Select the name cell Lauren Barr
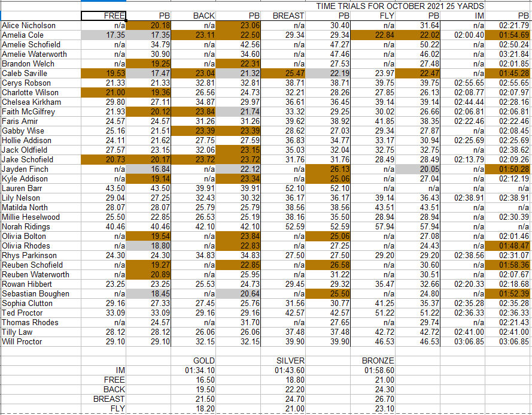Screen dimensions: 532x415 click(x=41, y=188)
